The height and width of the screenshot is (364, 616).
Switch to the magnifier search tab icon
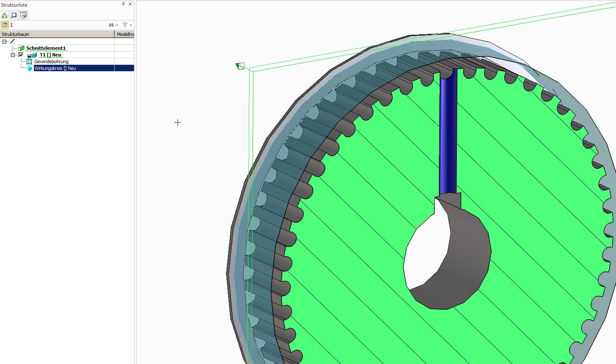[14, 15]
